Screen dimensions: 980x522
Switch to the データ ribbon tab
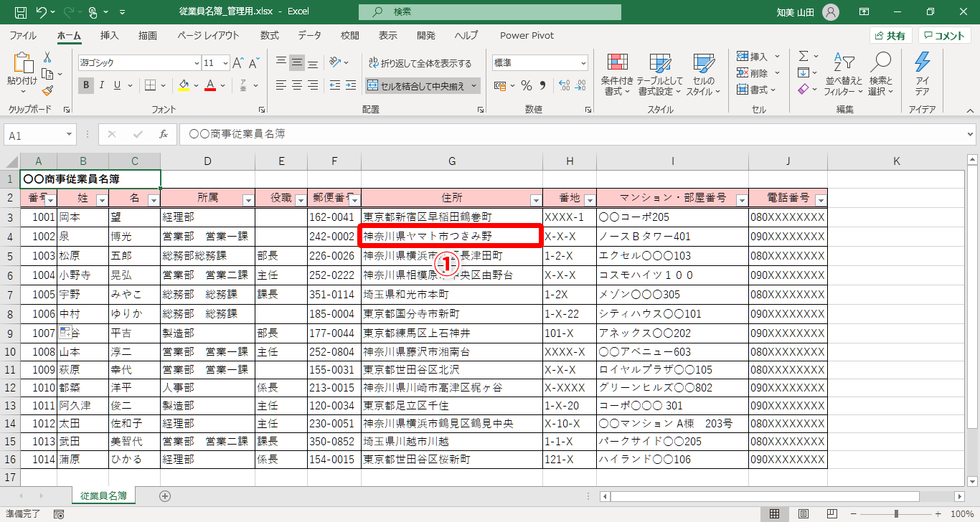coord(310,36)
